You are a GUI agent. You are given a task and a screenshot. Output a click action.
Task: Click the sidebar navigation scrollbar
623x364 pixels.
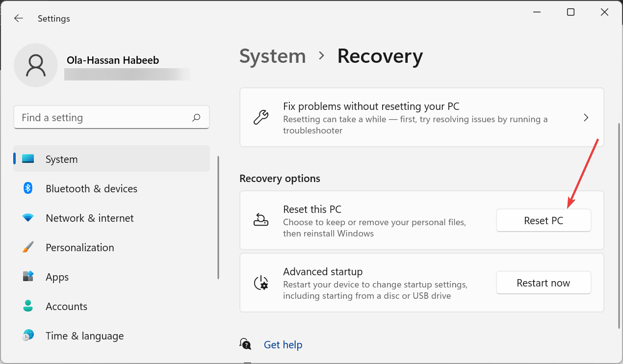[x=218, y=218]
